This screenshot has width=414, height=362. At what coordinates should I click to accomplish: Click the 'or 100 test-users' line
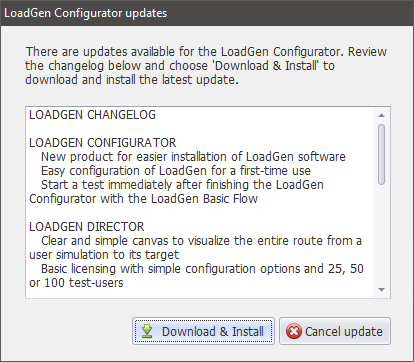click(76, 283)
